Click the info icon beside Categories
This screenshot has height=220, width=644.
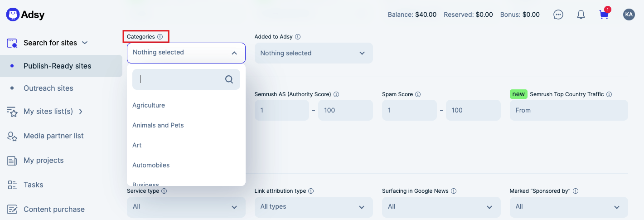(160, 37)
